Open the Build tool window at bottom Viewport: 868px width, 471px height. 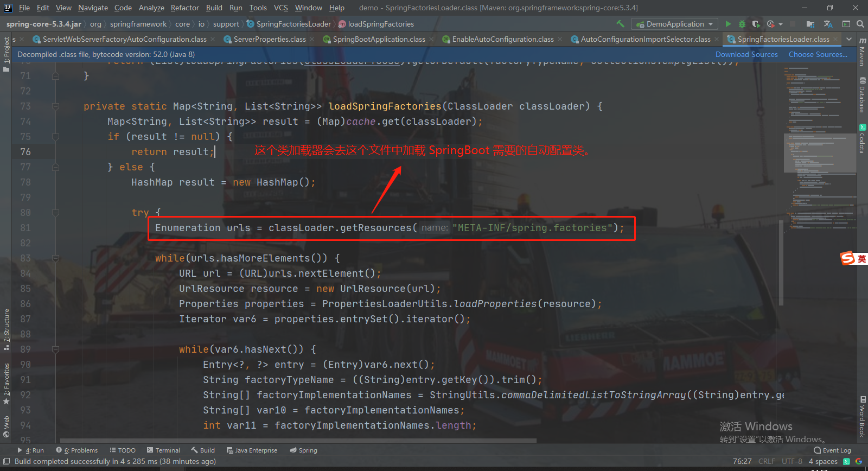click(x=203, y=450)
